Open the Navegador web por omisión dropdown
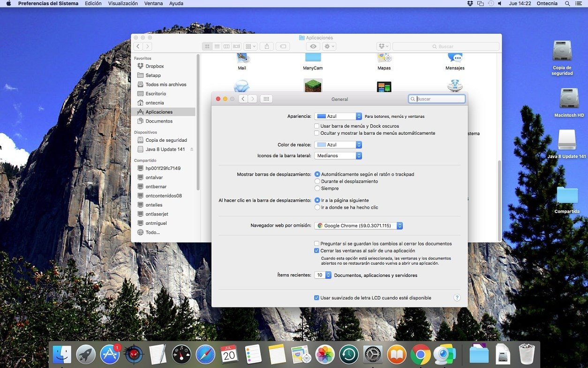The height and width of the screenshot is (368, 588). [x=359, y=226]
